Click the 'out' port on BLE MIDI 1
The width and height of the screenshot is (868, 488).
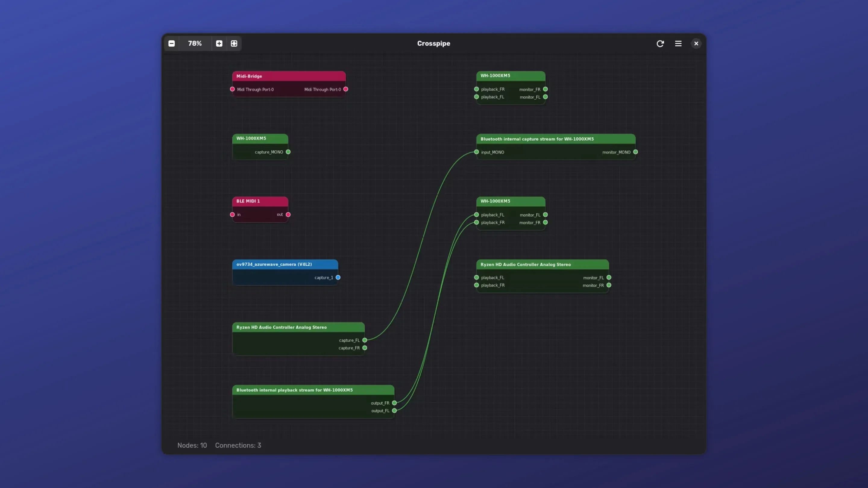point(288,214)
